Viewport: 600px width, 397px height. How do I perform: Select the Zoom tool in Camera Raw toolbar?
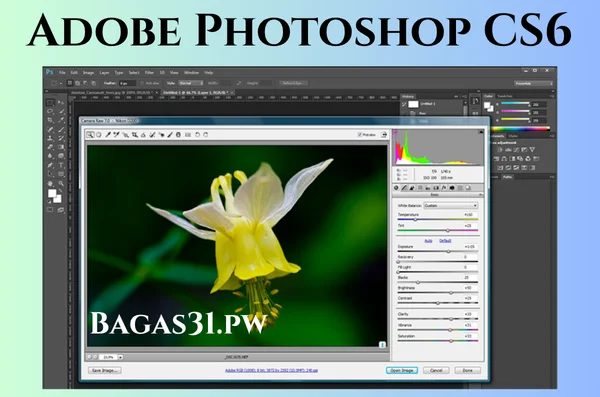(90, 135)
